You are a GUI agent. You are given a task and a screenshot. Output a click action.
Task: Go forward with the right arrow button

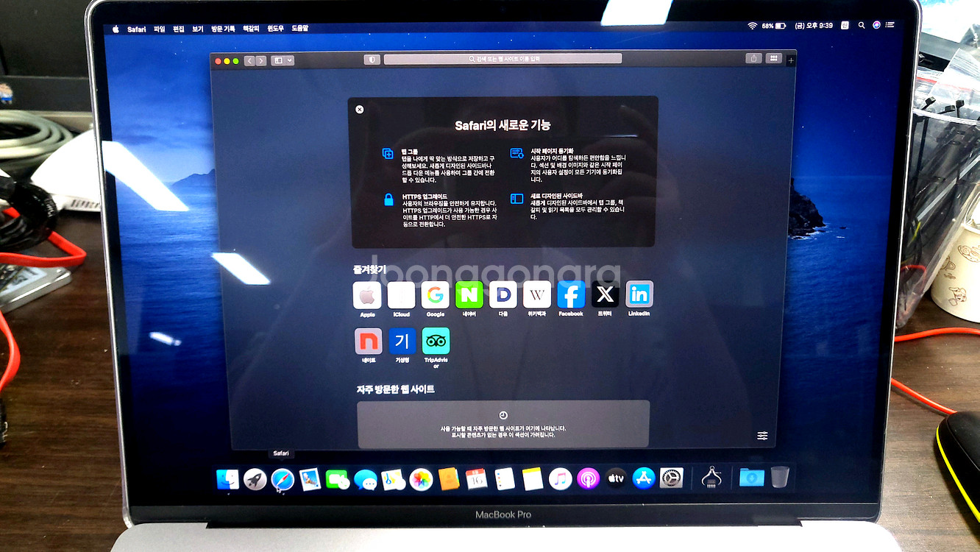[x=260, y=60]
